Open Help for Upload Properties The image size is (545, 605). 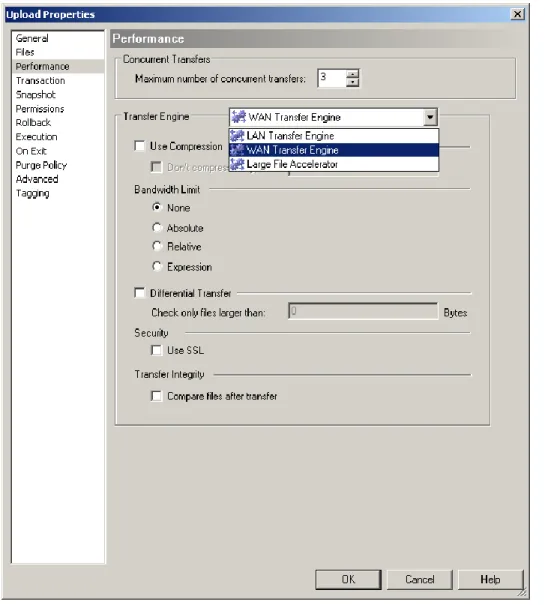point(491,579)
